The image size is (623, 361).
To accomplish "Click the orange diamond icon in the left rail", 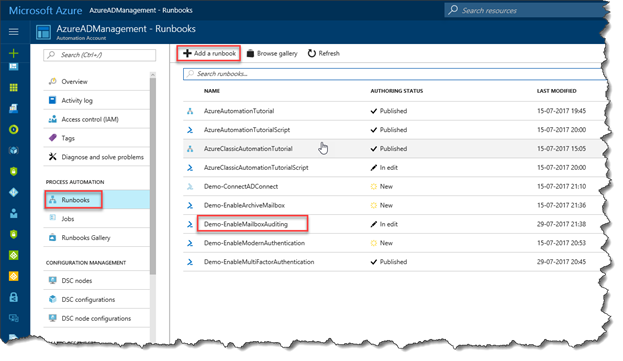I will coord(14,276).
